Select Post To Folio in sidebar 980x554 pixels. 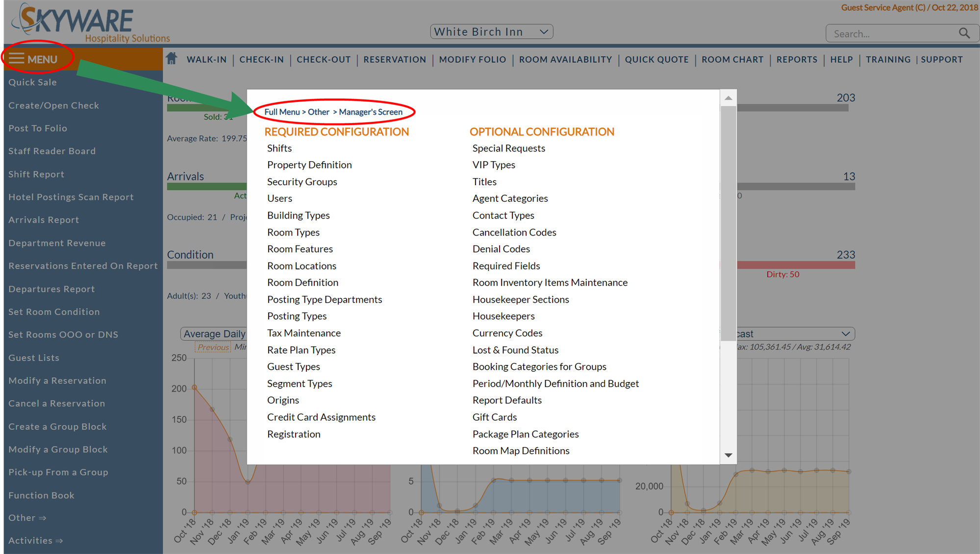(x=38, y=128)
